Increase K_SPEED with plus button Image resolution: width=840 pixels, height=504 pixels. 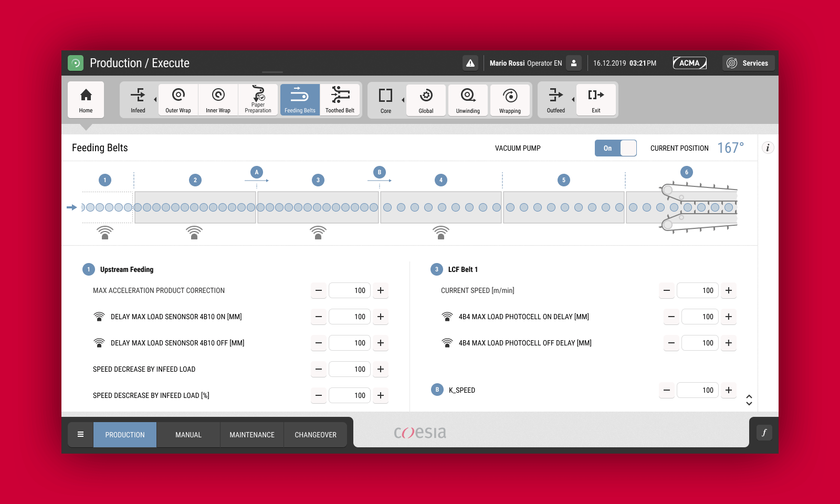[729, 390]
